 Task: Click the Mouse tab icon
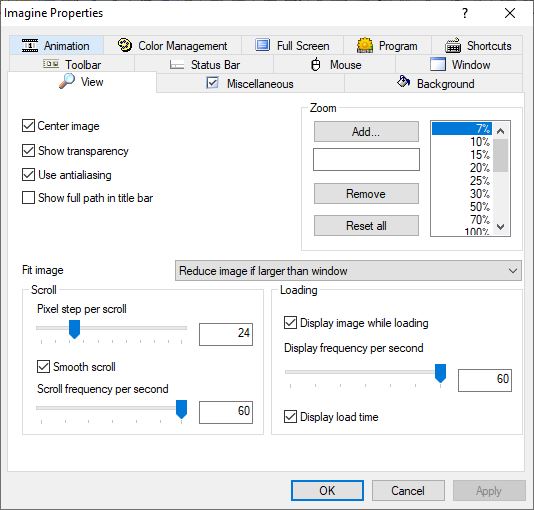(x=316, y=64)
